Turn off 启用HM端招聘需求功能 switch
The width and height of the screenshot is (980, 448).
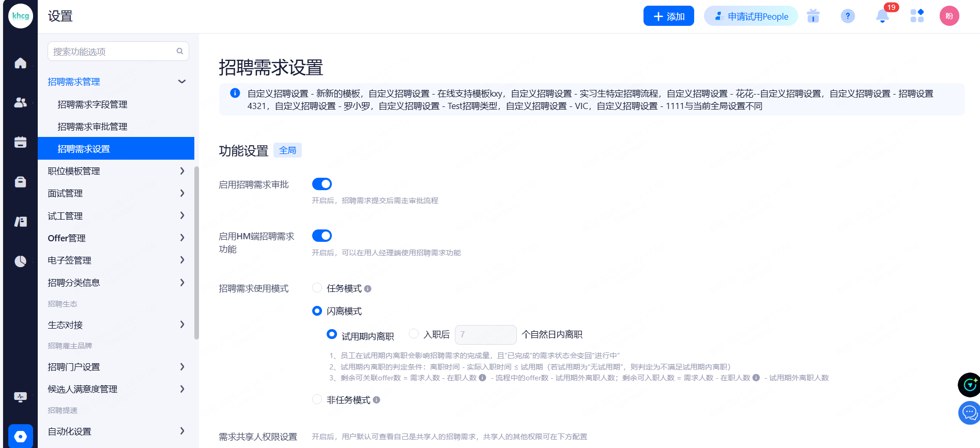pyautogui.click(x=322, y=236)
